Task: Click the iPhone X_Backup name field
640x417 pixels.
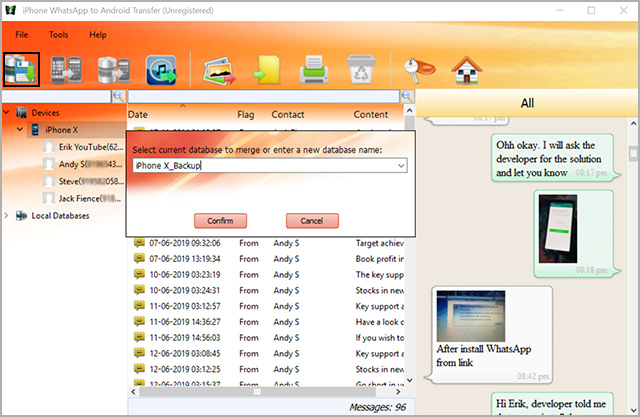Action: point(260,165)
